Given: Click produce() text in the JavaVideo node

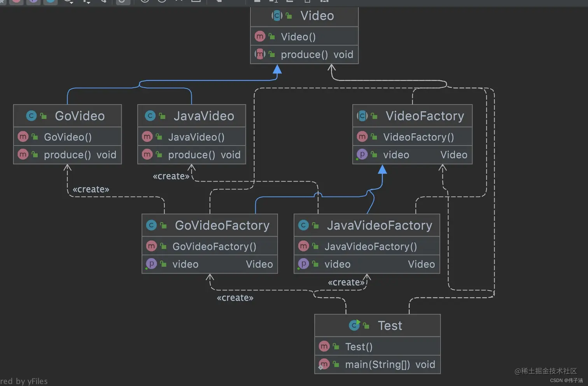Looking at the screenshot, I should [191, 155].
